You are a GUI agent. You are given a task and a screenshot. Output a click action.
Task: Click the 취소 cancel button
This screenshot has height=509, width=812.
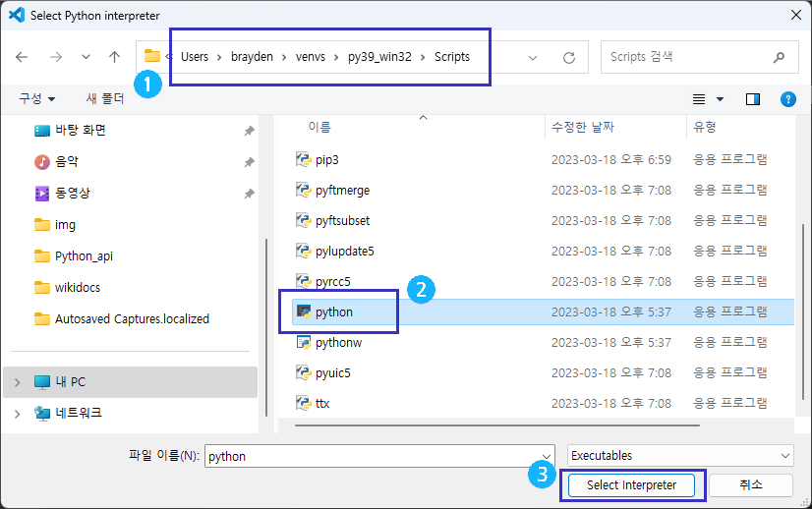coord(750,485)
